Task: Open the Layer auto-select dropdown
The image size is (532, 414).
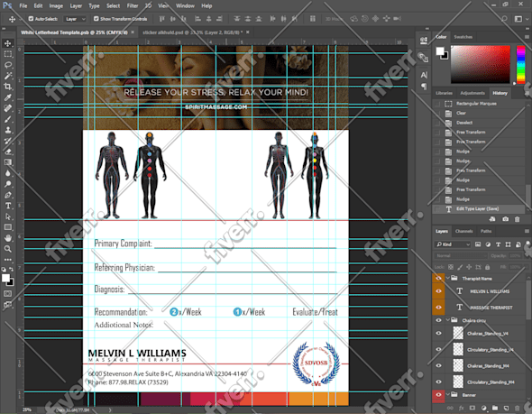Action: click(x=76, y=19)
